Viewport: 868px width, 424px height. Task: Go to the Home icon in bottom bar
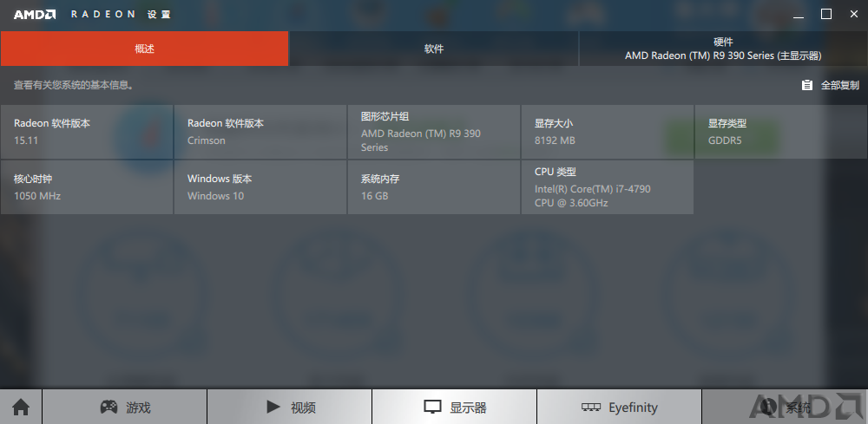pyautogui.click(x=21, y=408)
